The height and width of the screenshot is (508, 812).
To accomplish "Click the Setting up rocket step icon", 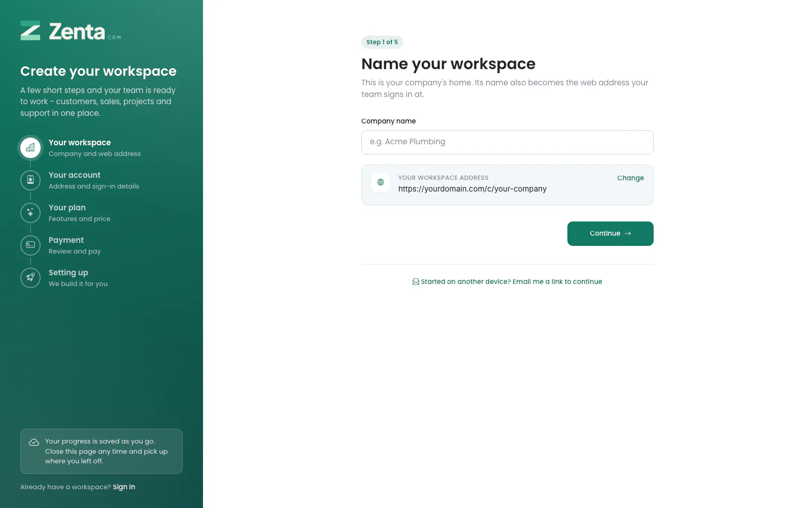I will (x=30, y=278).
